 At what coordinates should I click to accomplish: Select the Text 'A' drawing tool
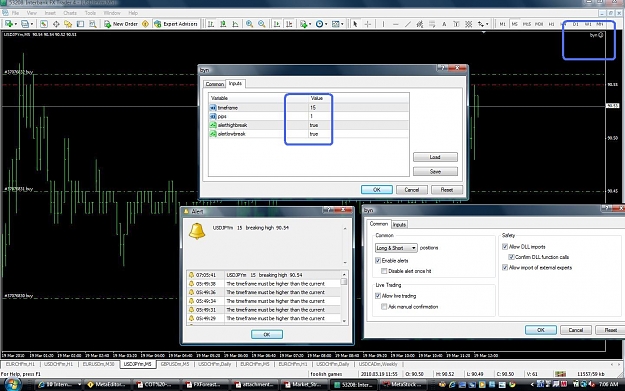point(444,24)
